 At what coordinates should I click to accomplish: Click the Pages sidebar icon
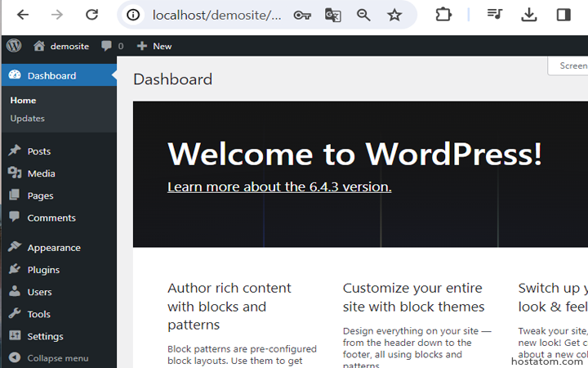click(x=14, y=195)
